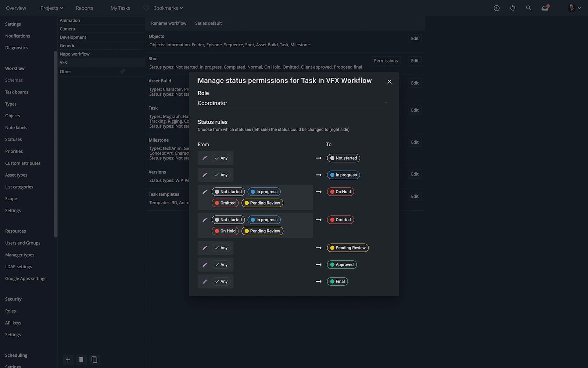Toggle Any chip for Final rule
The image size is (588, 368).
pos(221,282)
